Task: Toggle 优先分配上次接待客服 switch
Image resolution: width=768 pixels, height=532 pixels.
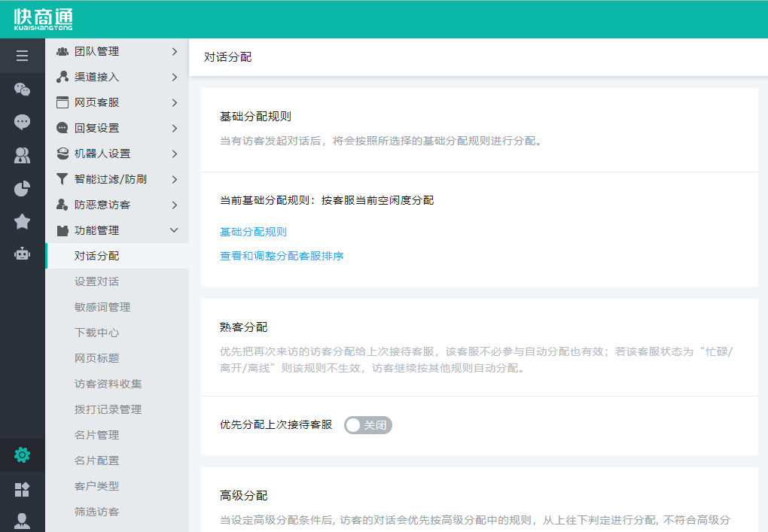Action: click(x=368, y=425)
